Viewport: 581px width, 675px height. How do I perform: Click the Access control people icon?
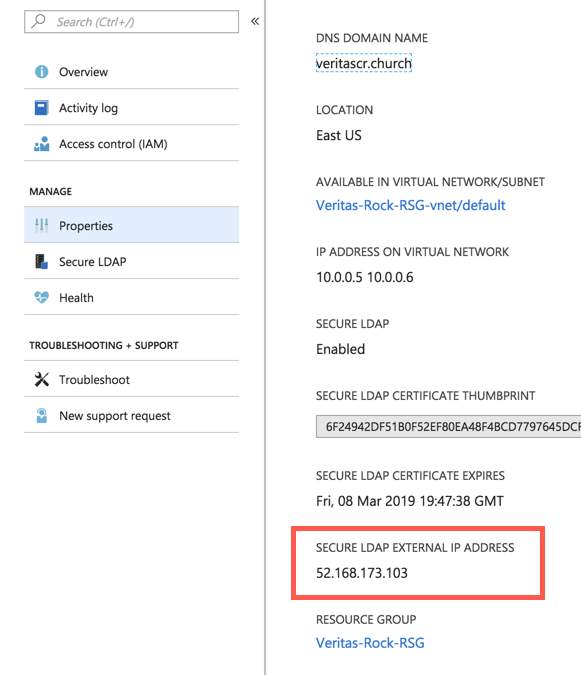pyautogui.click(x=41, y=144)
